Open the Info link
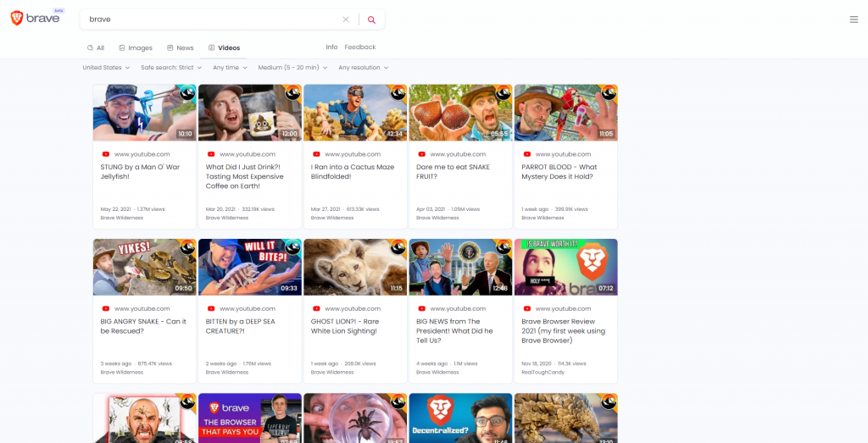The width and height of the screenshot is (868, 443). point(331,47)
